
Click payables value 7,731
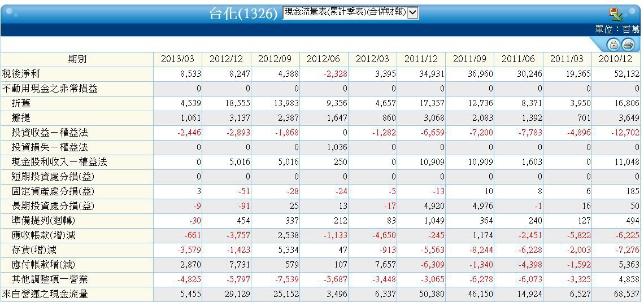[240, 265]
